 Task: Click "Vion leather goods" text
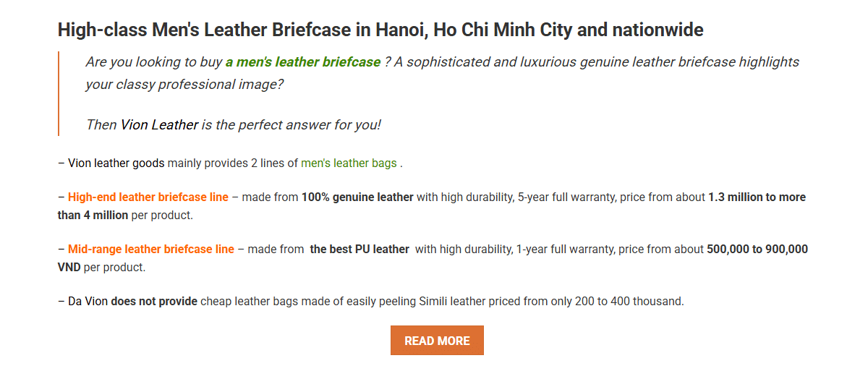tap(116, 163)
